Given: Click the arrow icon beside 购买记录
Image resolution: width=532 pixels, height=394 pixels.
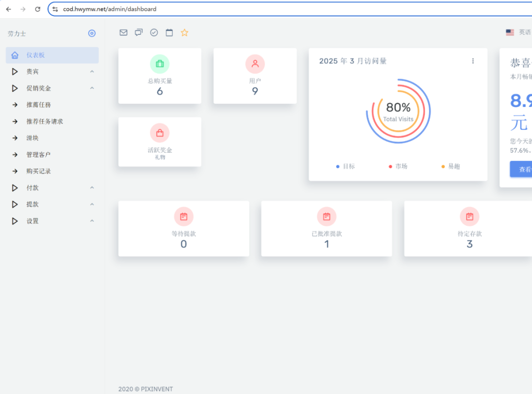Looking at the screenshot, I should (15, 171).
